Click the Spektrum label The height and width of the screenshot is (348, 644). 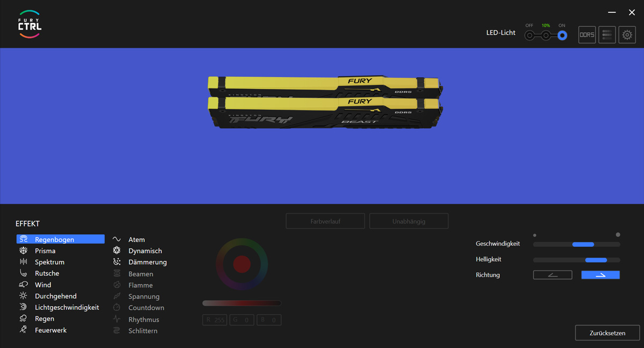coord(49,262)
